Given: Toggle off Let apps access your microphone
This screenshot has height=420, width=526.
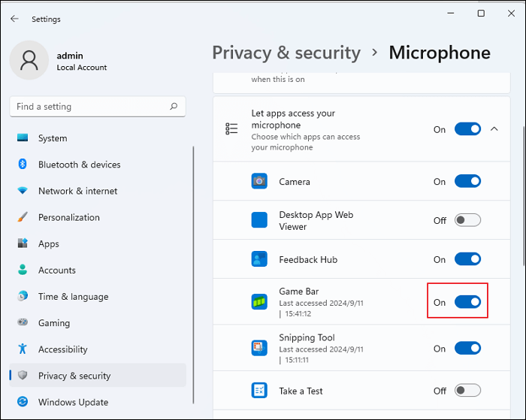Looking at the screenshot, I should click(467, 129).
